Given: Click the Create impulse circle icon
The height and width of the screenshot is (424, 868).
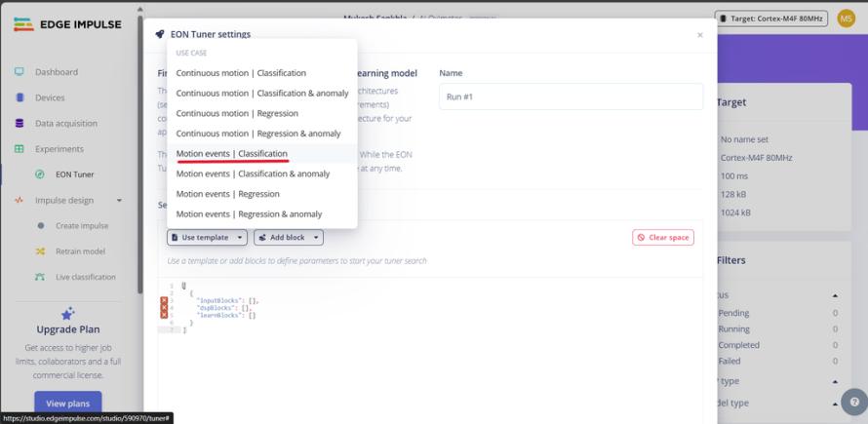Looking at the screenshot, I should pyautogui.click(x=40, y=226).
